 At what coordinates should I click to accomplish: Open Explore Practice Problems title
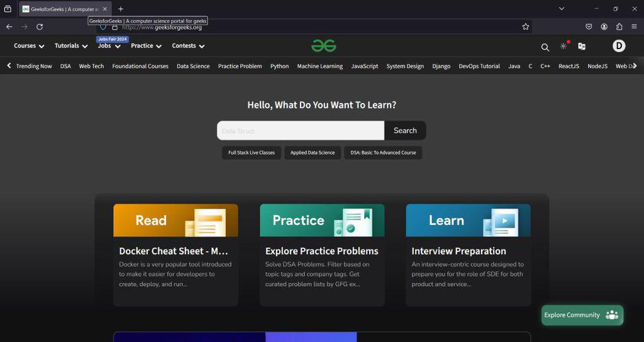click(321, 251)
